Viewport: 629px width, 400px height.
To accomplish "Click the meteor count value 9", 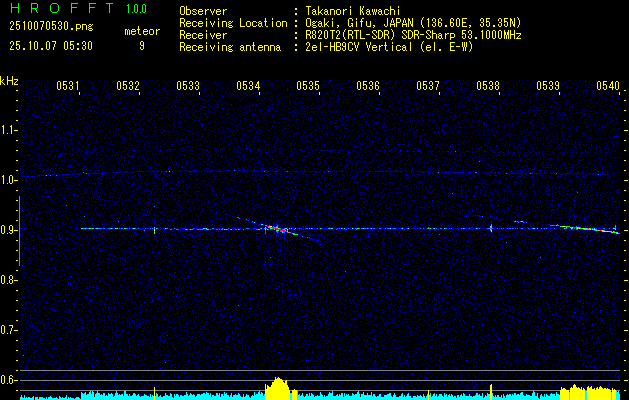I will pos(142,46).
